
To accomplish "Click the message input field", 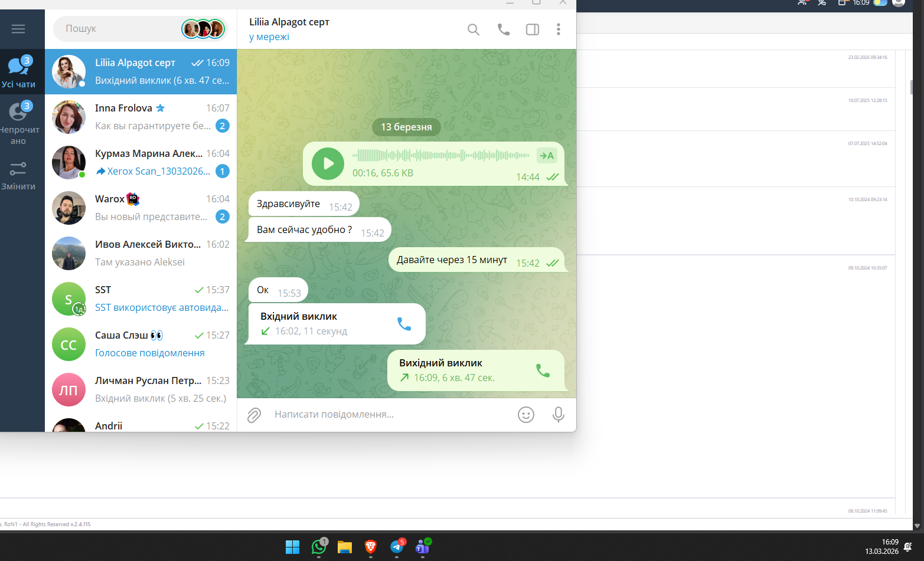I will [390, 415].
